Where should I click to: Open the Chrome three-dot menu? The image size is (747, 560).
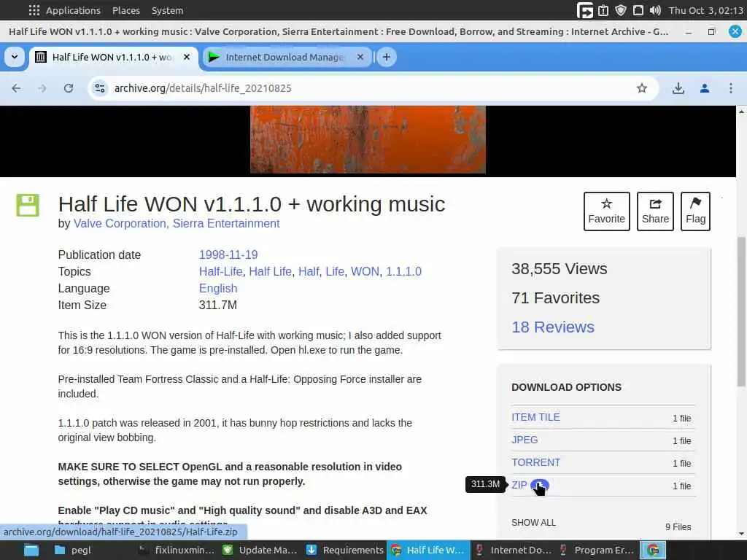731,88
